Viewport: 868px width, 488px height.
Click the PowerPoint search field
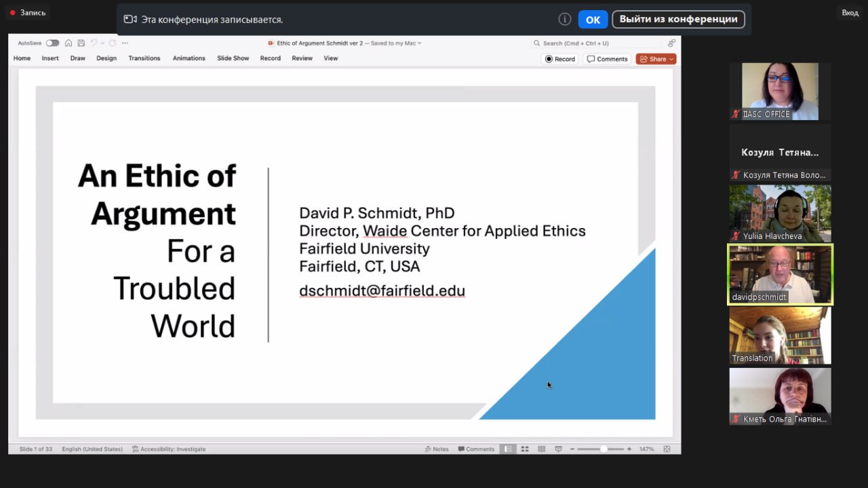[597, 43]
